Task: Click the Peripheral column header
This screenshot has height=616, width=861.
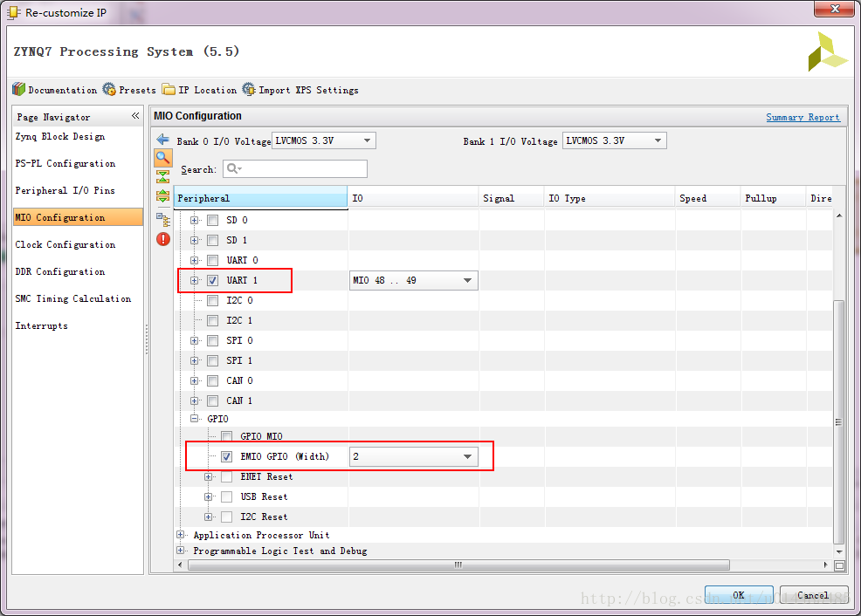Action: [260, 198]
